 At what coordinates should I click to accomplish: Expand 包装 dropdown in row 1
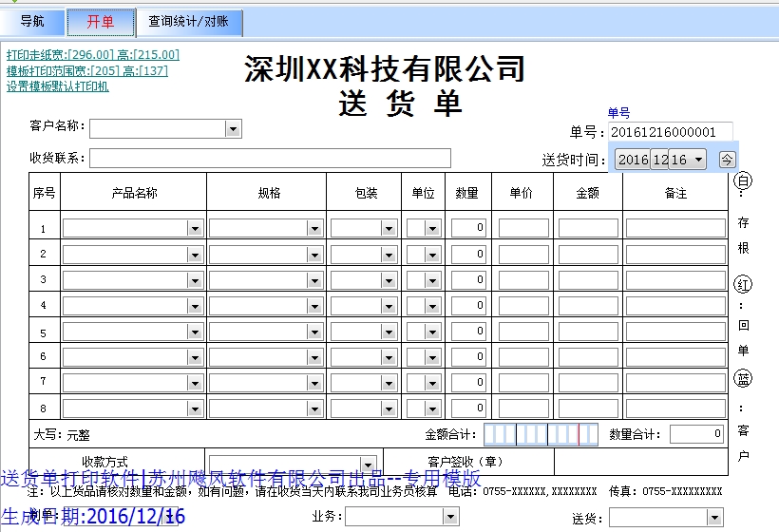pos(389,229)
